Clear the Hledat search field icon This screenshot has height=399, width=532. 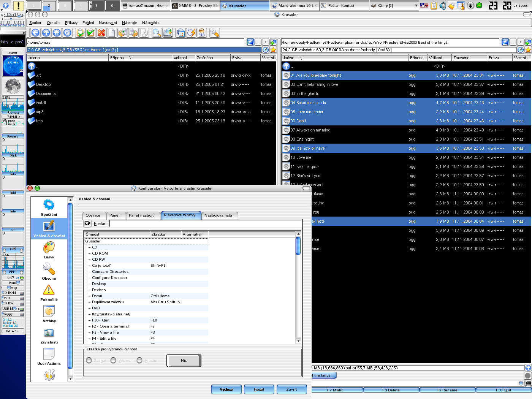coord(87,223)
